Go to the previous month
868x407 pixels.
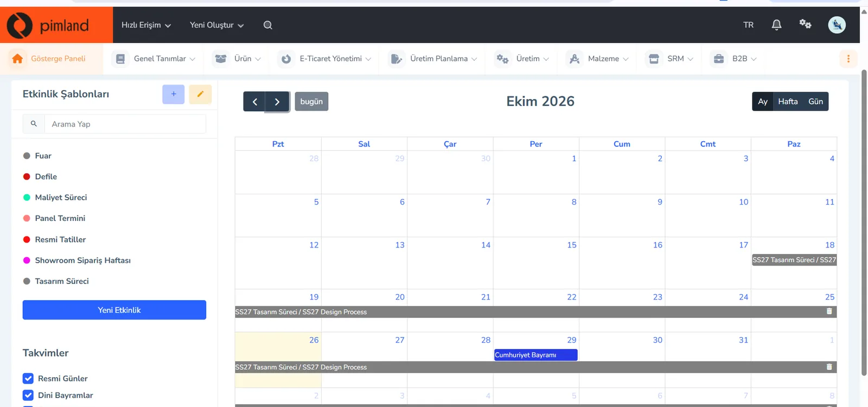pyautogui.click(x=254, y=101)
